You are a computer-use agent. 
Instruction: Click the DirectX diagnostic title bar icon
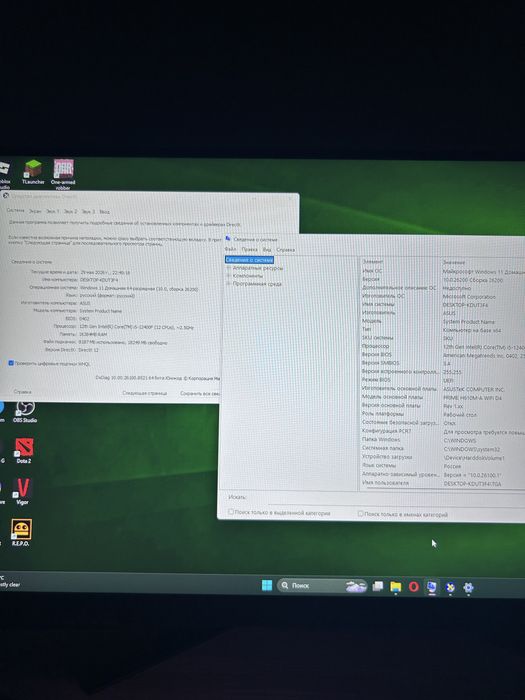[5, 196]
